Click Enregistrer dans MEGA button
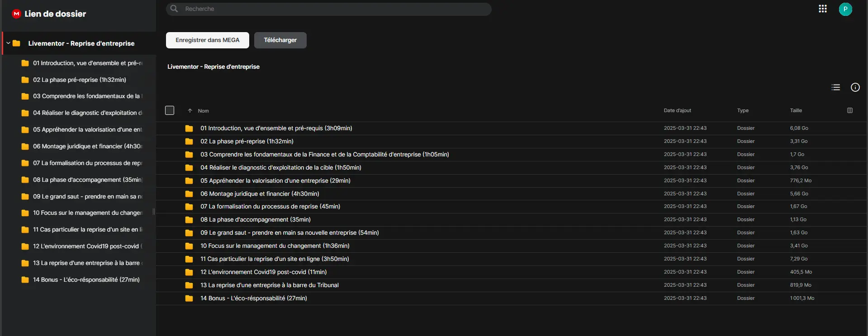The height and width of the screenshot is (336, 868). coord(208,40)
